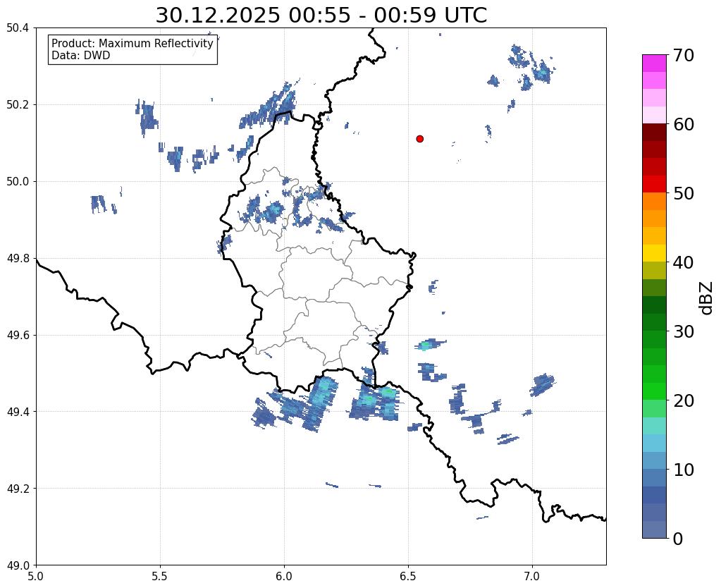Click the longitude axis label '7.0'
The width and height of the screenshot is (721, 588).
point(532,577)
